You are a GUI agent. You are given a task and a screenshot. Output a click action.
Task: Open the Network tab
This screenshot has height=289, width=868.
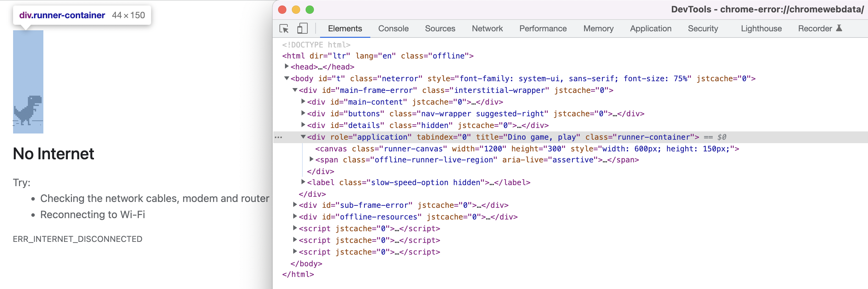487,29
